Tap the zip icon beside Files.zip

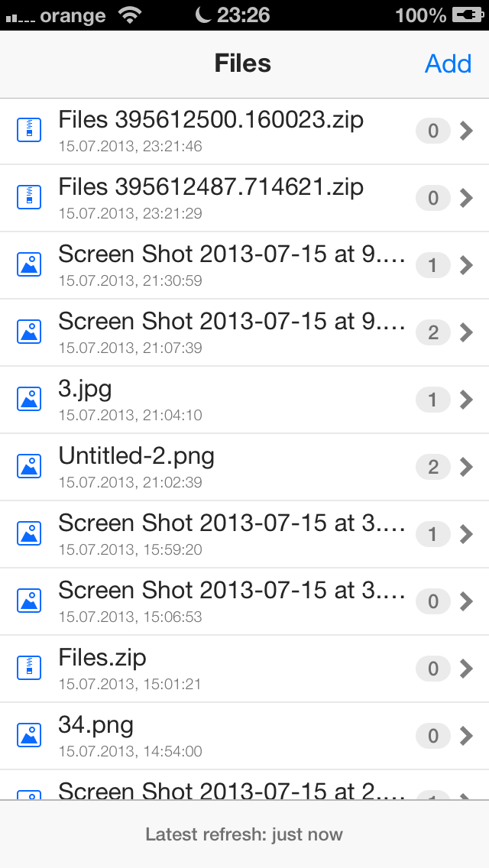pyautogui.click(x=29, y=669)
